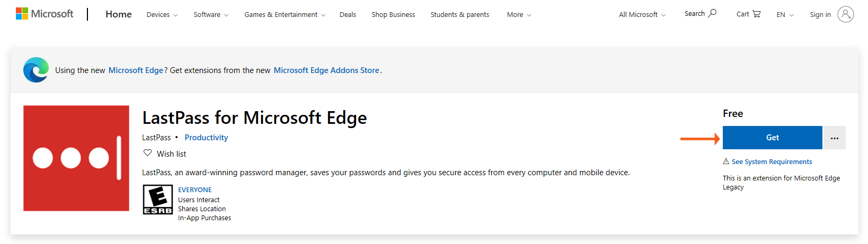Click the Sign in account avatar
The width and height of the screenshot is (868, 244).
845,14
